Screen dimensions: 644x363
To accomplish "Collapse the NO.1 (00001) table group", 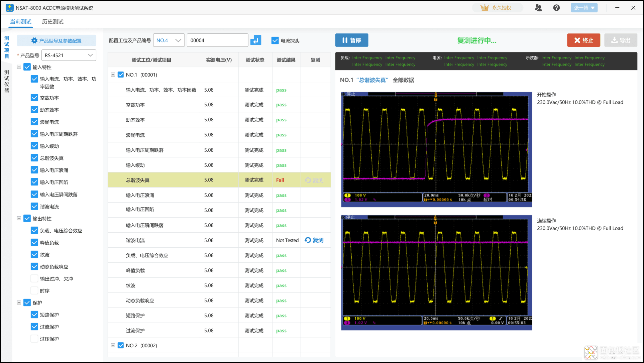I will click(x=113, y=75).
